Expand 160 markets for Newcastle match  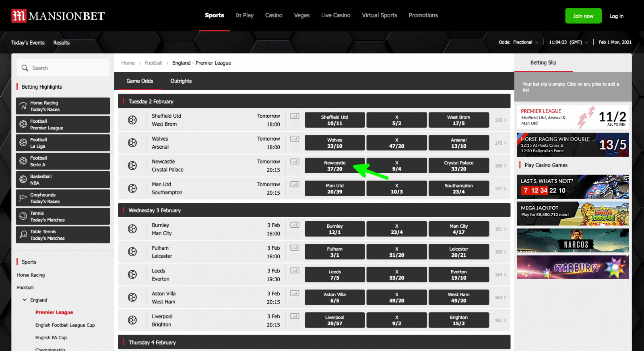(500, 166)
